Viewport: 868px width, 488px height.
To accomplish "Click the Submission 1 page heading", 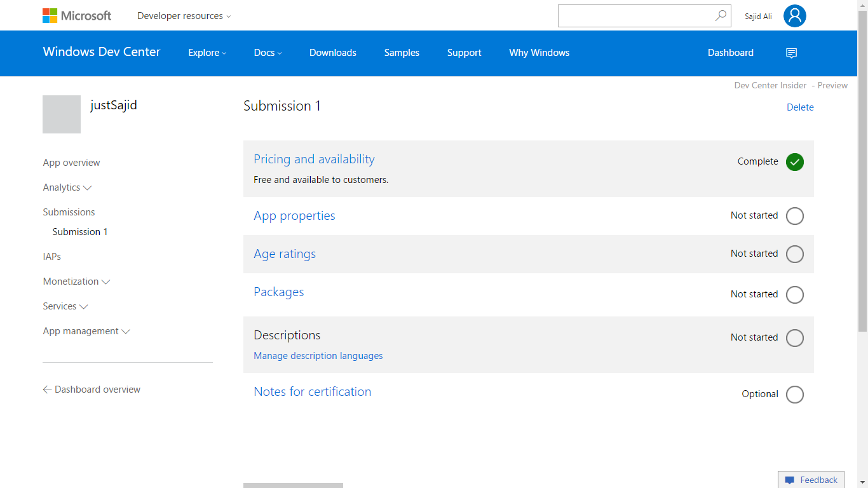I will (x=282, y=106).
